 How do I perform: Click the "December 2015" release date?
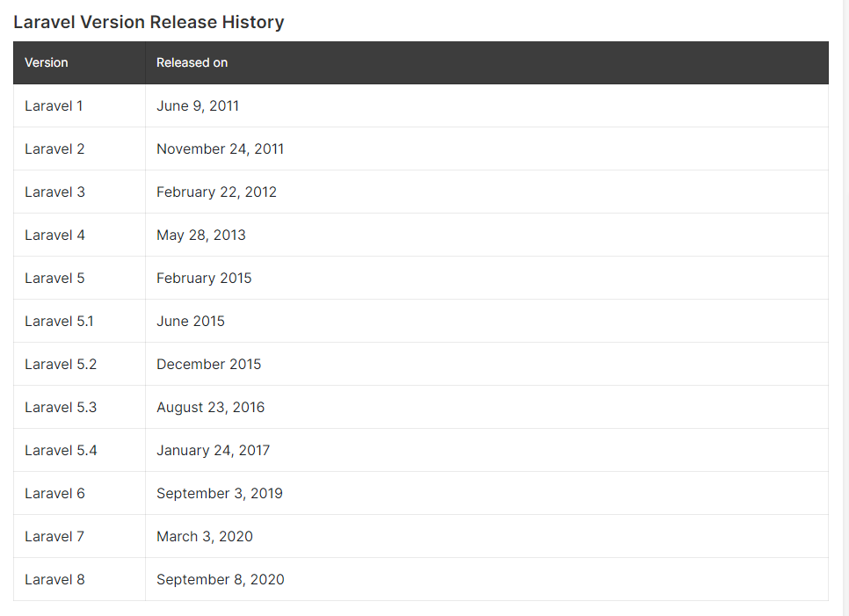point(208,364)
